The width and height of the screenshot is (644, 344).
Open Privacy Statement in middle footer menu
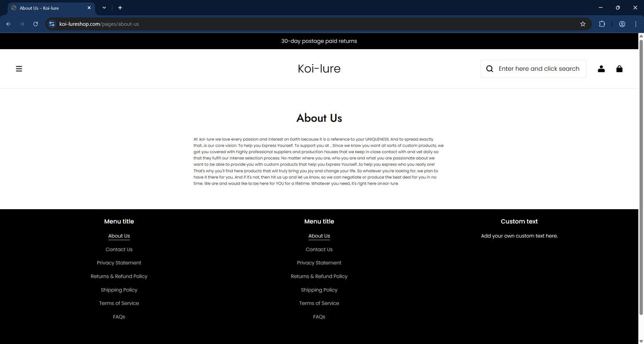pos(319,263)
